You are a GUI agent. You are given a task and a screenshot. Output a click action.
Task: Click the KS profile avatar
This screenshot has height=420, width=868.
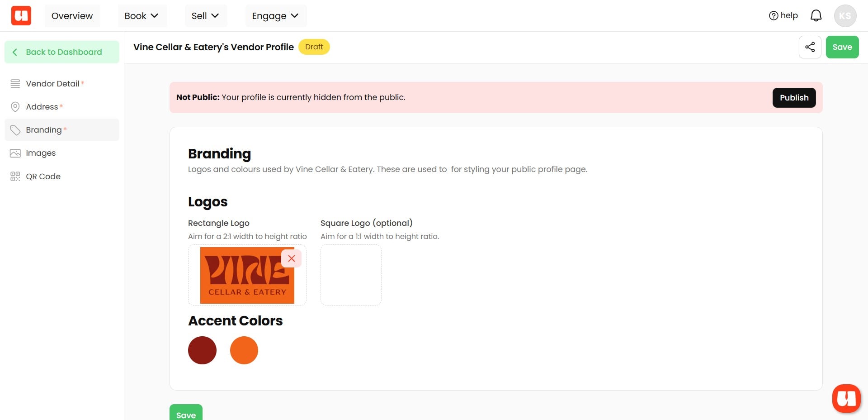click(x=844, y=15)
